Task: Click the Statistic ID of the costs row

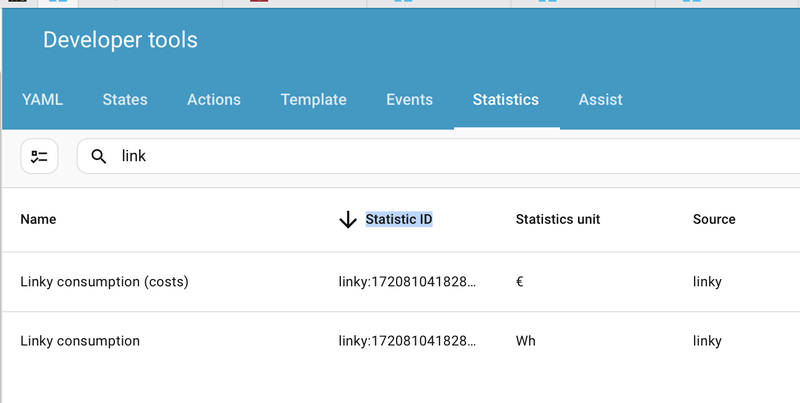Action: (x=407, y=282)
